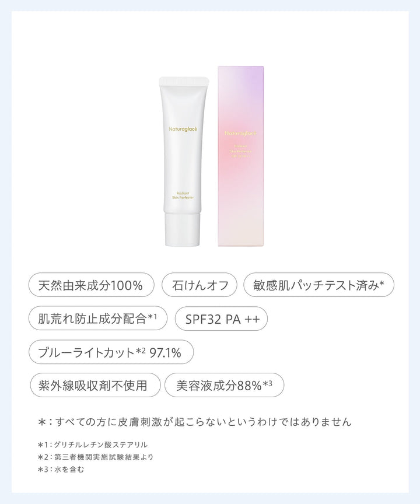The width and height of the screenshot is (420, 504).
Task: Click the tube's crimped top edge
Action: tap(183, 81)
